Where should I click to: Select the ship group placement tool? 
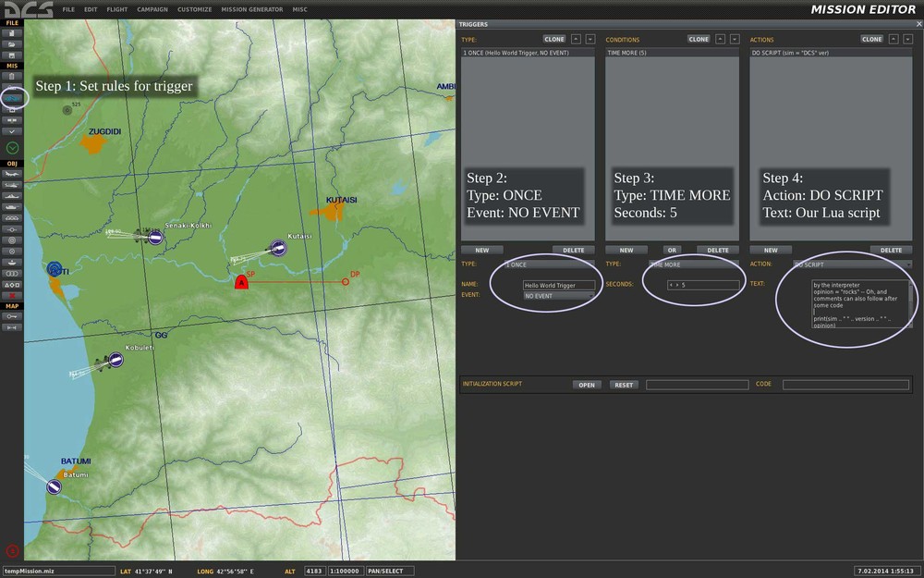(x=12, y=196)
